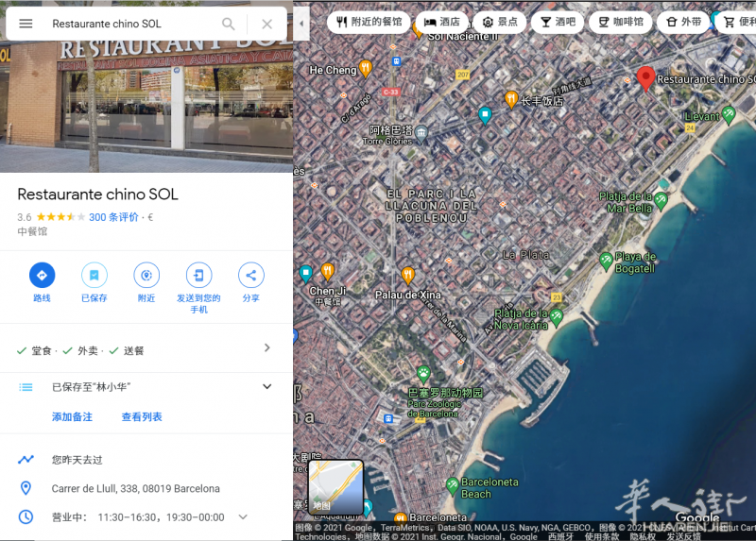
Task: Click the 西班牙 country link in footer
Action: (x=560, y=536)
